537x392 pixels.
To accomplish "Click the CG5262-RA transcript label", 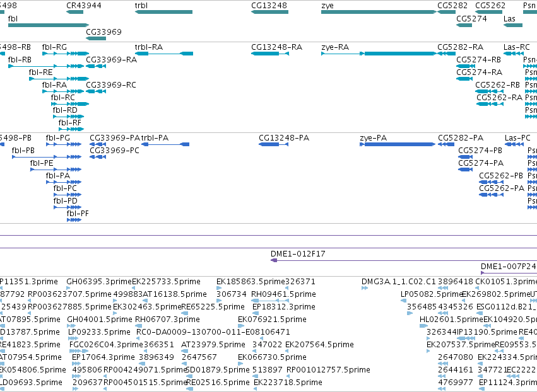I will [500, 98].
